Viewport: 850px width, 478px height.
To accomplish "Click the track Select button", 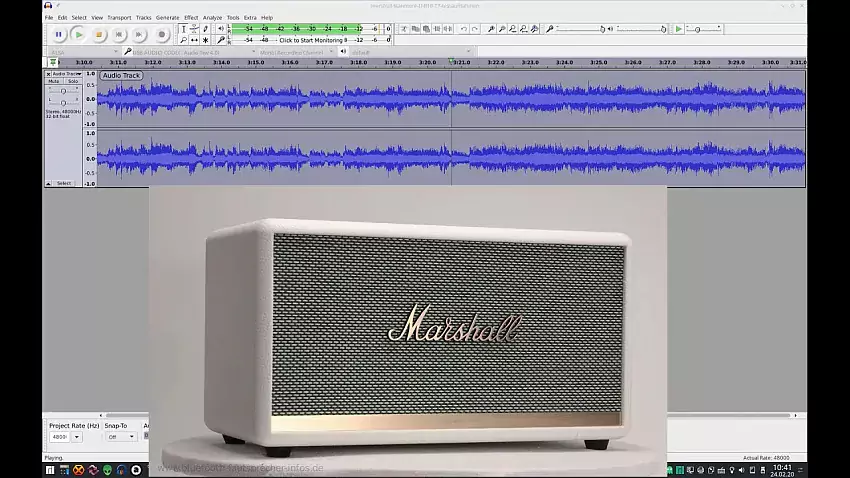I will click(64, 183).
